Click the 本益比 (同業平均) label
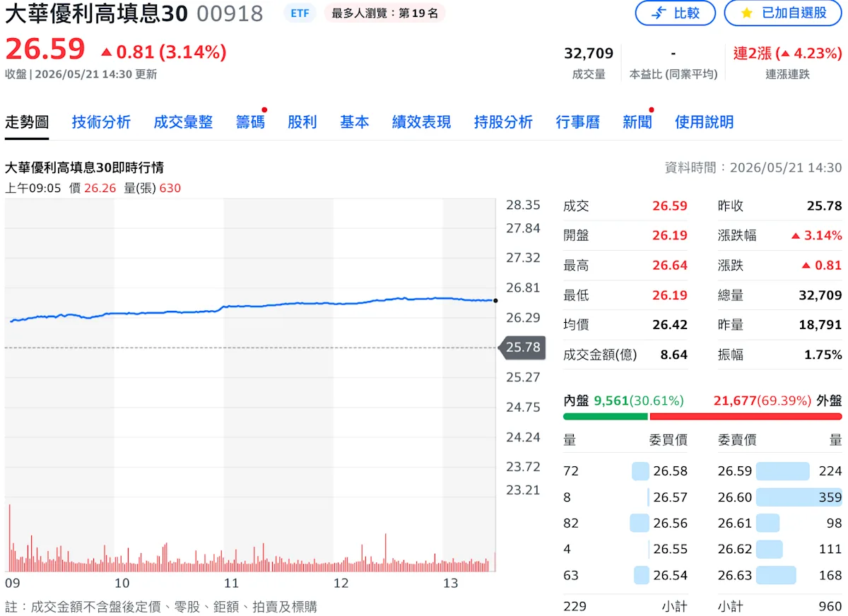Viewport: 848px width, 616px height. click(x=673, y=74)
